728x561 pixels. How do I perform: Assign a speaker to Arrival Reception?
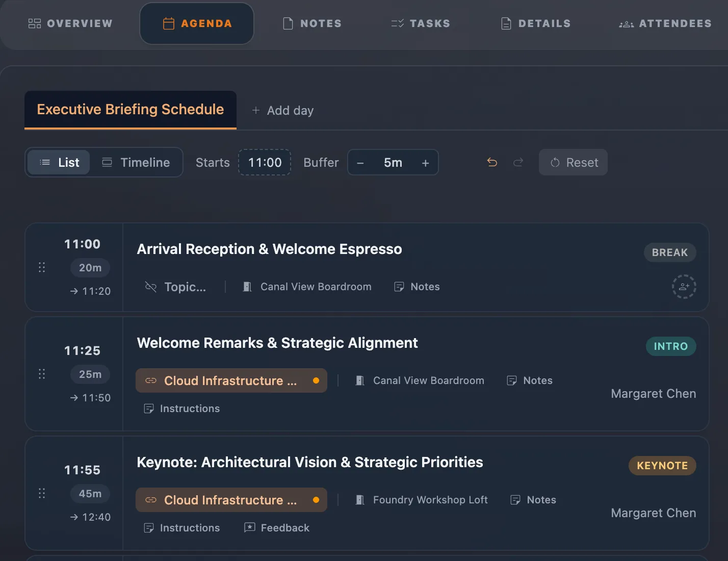tap(684, 287)
